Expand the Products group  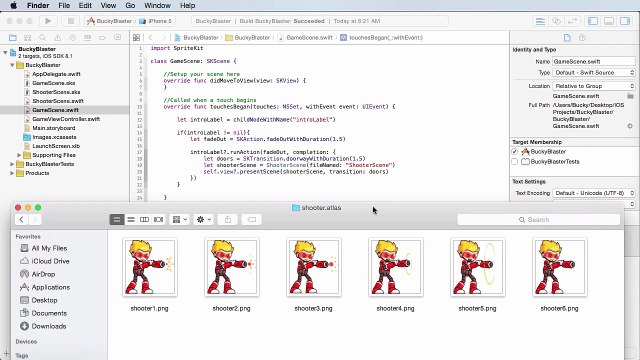[12, 173]
